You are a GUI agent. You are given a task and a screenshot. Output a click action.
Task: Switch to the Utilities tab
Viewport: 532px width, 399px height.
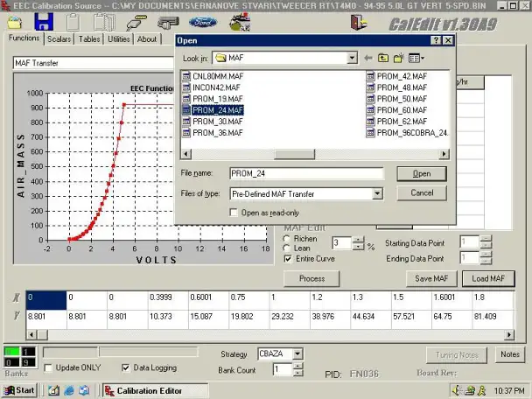[119, 39]
